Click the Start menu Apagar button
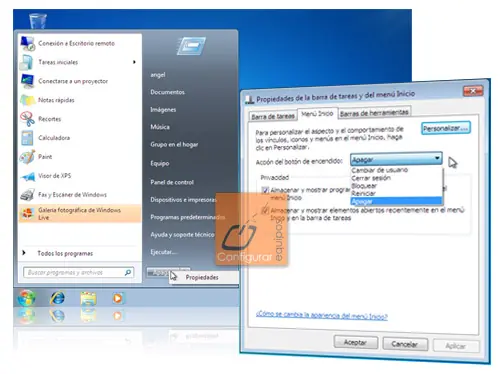 point(158,273)
